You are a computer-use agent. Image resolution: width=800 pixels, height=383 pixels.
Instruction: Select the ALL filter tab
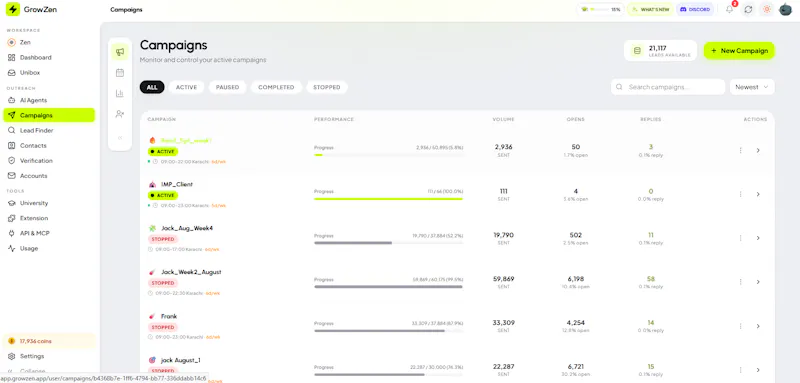pyautogui.click(x=152, y=87)
